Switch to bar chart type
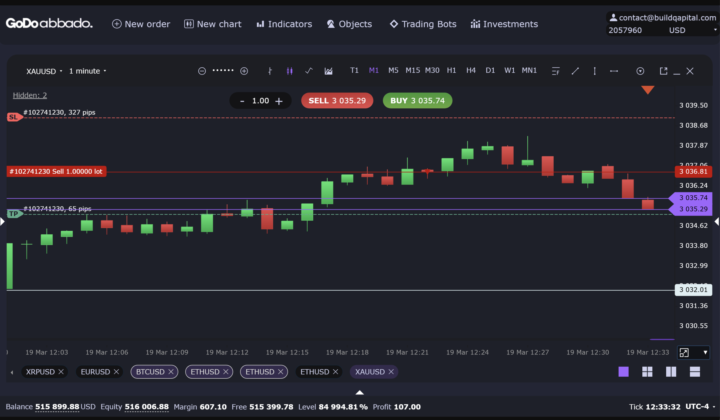This screenshot has width=720, height=420. tap(270, 71)
